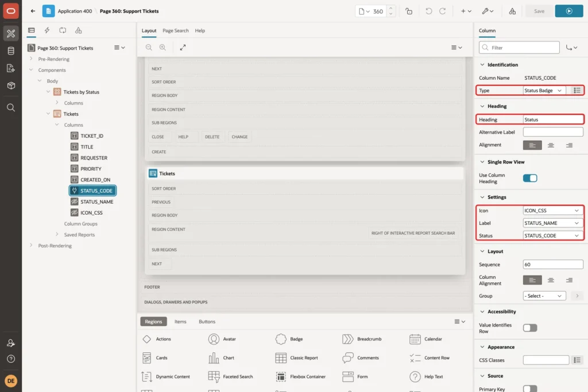This screenshot has width=588, height=392.
Task: Switch gallery to the Buttons tab
Action: click(207, 321)
